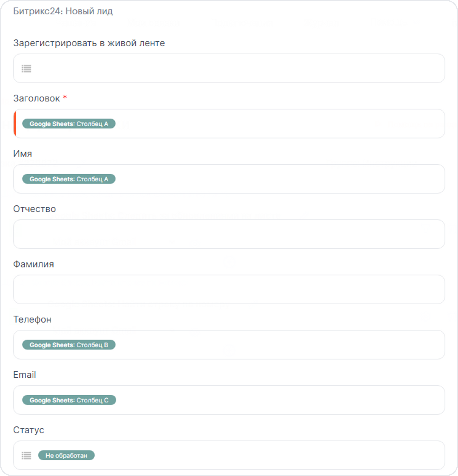Click the Зарегистрировать в живой ленте label
Image resolution: width=458 pixels, height=476 pixels.
point(89,43)
